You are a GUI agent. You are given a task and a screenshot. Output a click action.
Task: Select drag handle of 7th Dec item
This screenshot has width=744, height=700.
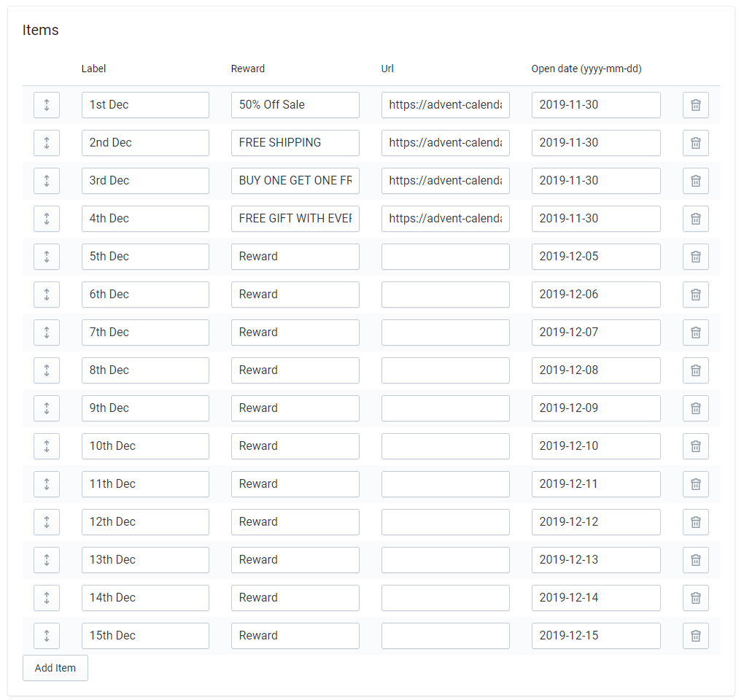pyautogui.click(x=47, y=332)
